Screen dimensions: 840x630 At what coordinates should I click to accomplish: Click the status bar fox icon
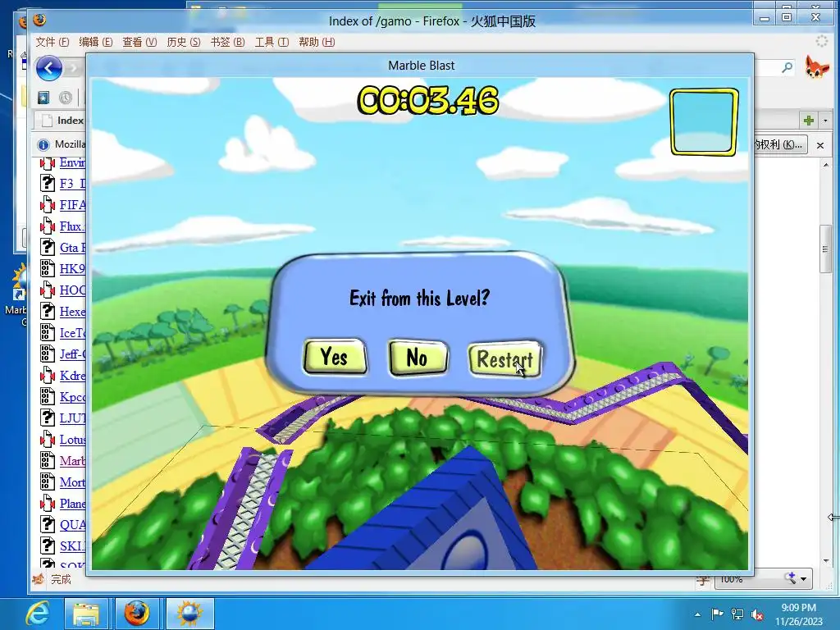[39, 579]
